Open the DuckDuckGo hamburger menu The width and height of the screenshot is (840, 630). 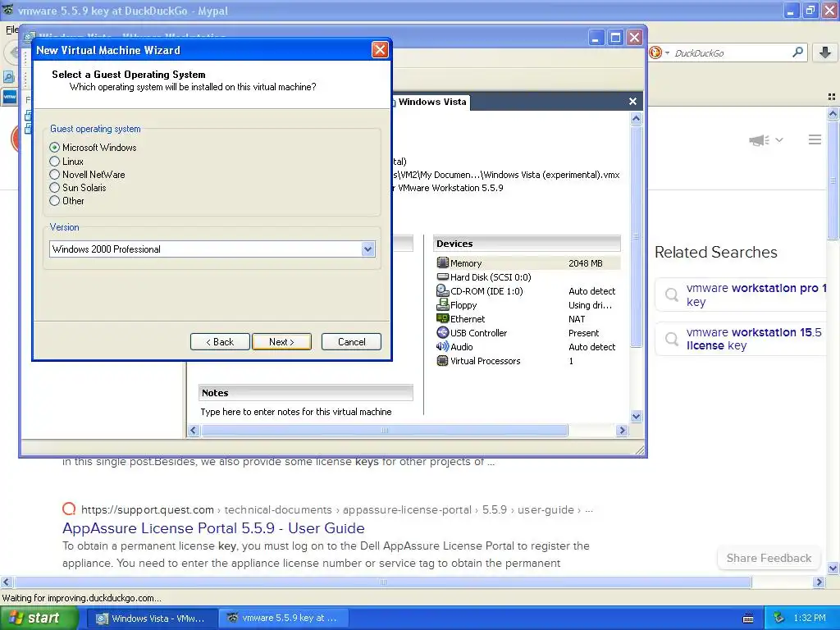(815, 139)
